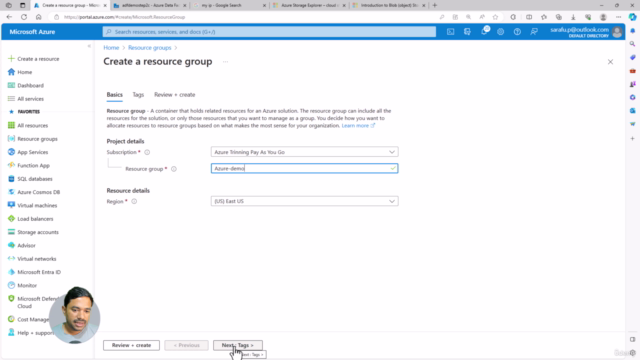Open Cloud Shell from the top bar
Screen dimensions: 640x360
[450, 32]
